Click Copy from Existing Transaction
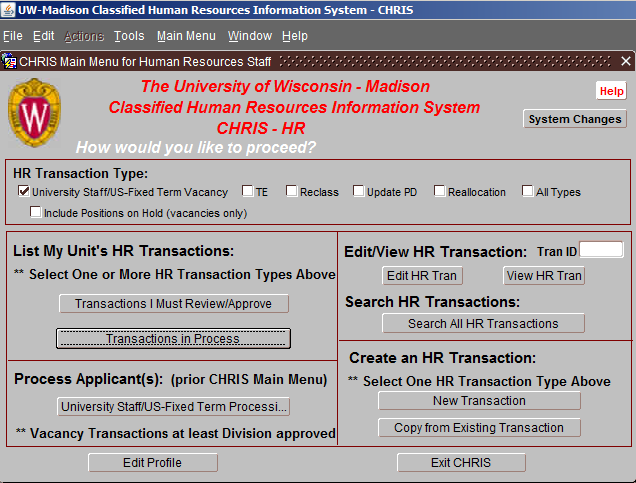The width and height of the screenshot is (636, 483). pyautogui.click(x=479, y=427)
